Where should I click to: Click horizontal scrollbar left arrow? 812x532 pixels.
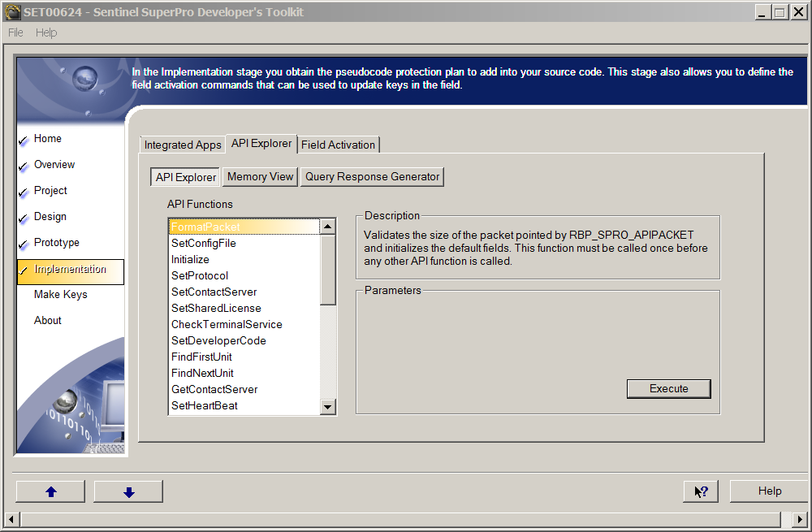(x=11, y=519)
